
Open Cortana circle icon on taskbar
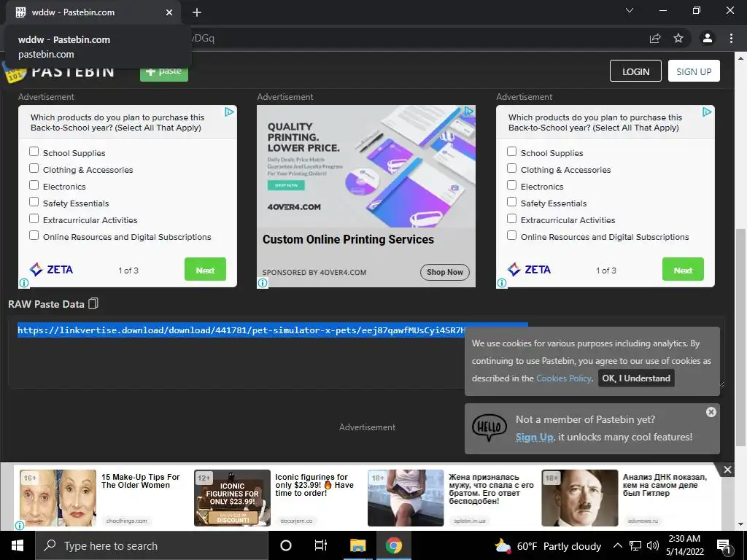coord(286,545)
